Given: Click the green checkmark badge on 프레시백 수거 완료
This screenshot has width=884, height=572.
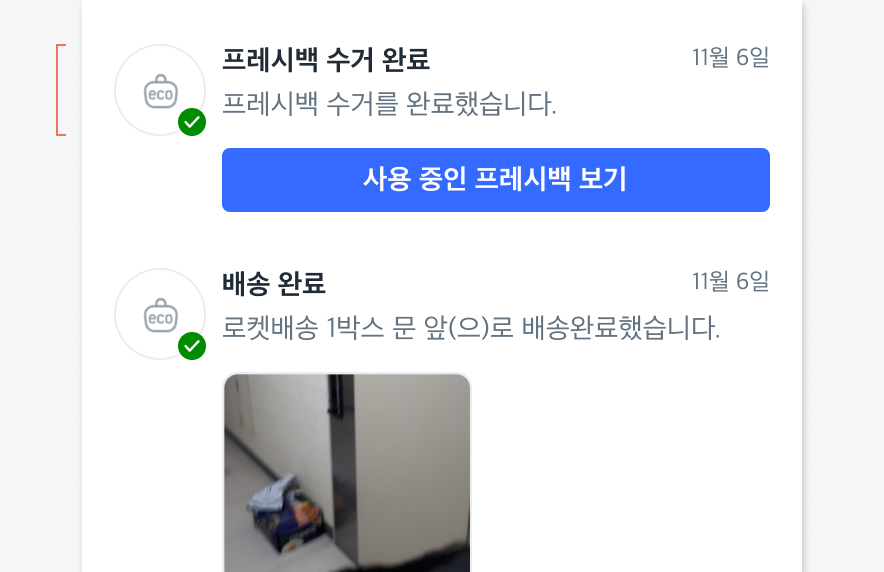Looking at the screenshot, I should 192,122.
